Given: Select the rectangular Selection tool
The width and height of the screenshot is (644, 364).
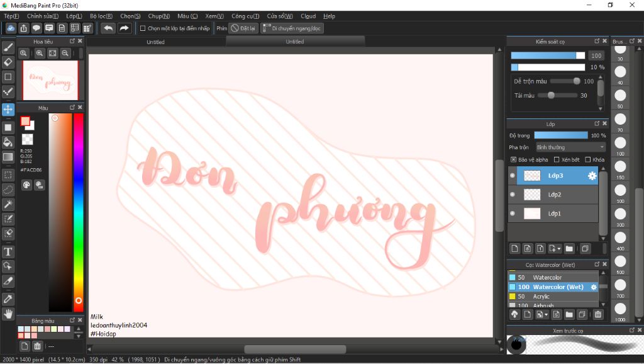Looking at the screenshot, I should (8, 175).
